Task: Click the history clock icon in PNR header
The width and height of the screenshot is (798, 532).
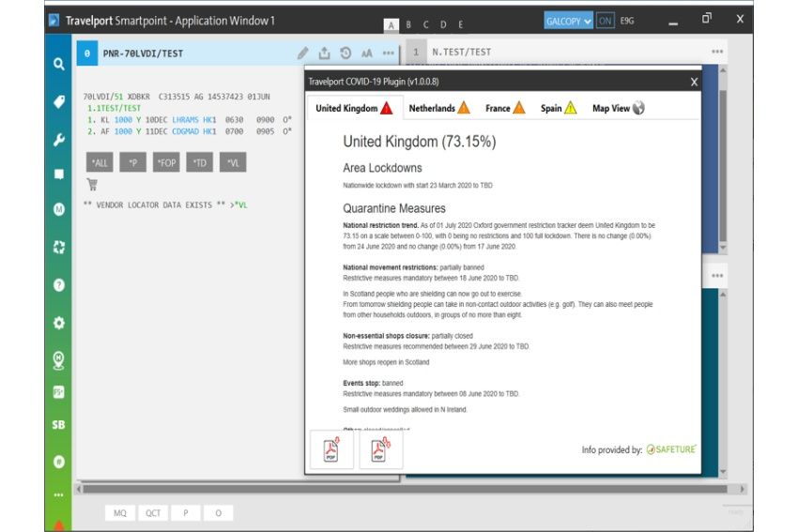Action: point(345,53)
